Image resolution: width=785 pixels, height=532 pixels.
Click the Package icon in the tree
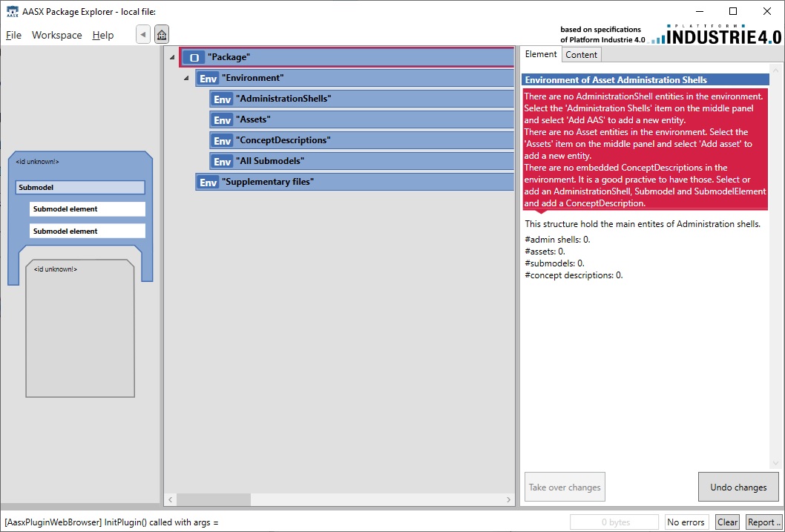[x=194, y=57]
